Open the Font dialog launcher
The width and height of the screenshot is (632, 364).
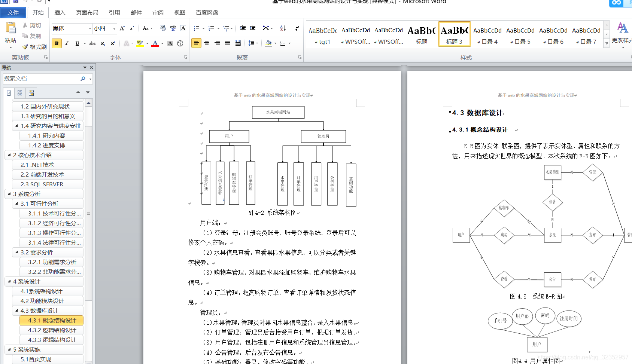pyautogui.click(x=185, y=57)
